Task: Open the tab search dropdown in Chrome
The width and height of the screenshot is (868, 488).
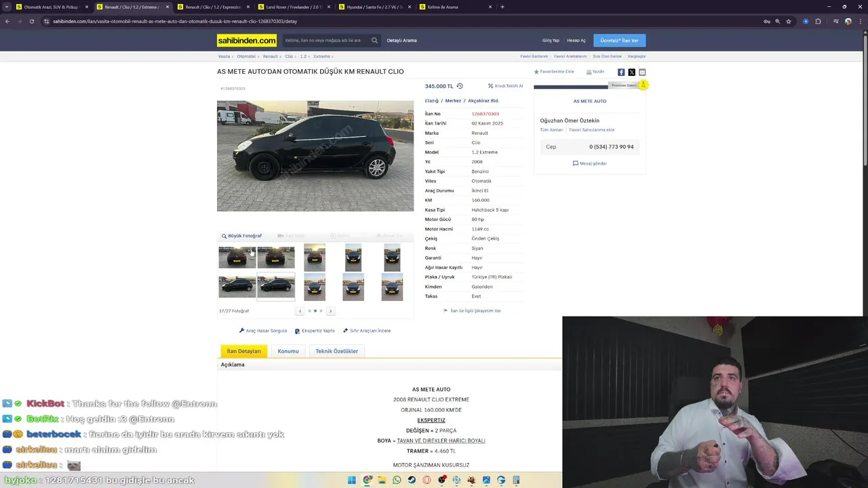Action: coord(6,7)
